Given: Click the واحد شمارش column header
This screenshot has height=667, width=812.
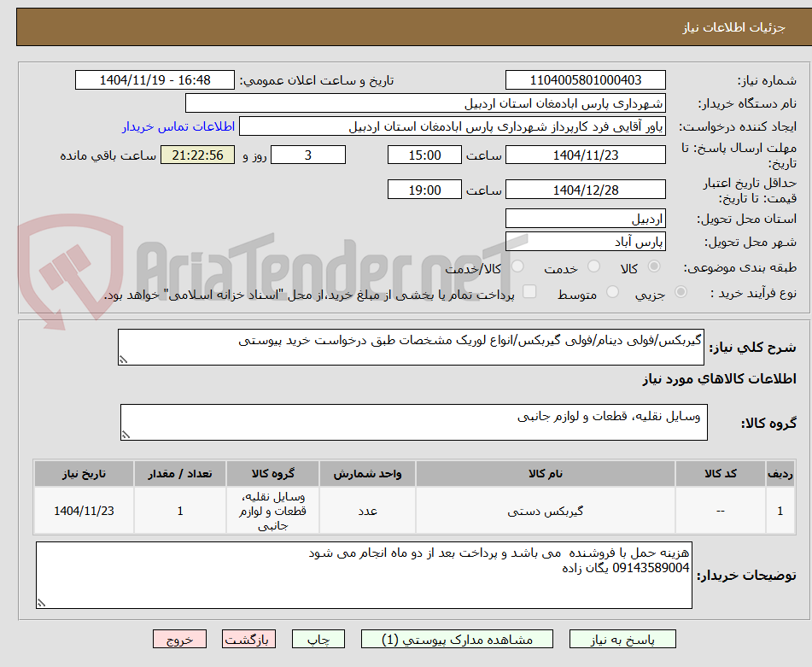Looking at the screenshot, I should [367, 474].
